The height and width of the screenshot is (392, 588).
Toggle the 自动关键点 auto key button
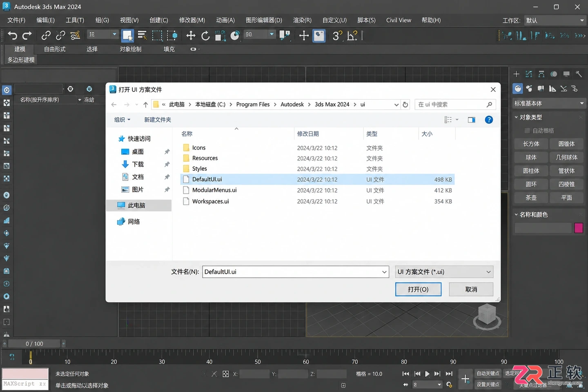coord(488,374)
